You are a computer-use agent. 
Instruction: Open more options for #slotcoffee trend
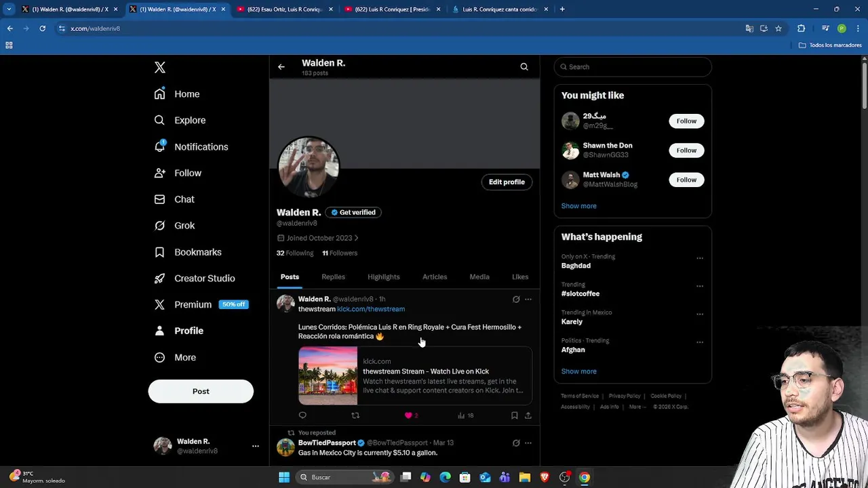[x=700, y=286]
